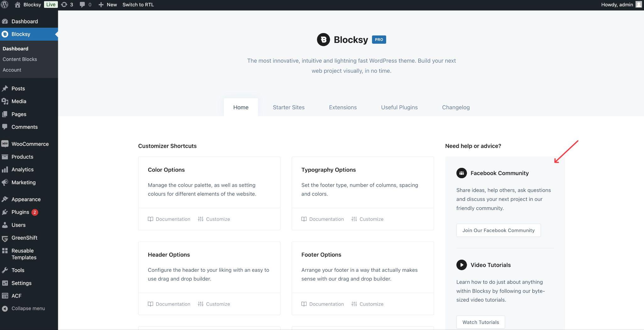Click the Plugins update count badge
644x330 pixels.
[35, 212]
